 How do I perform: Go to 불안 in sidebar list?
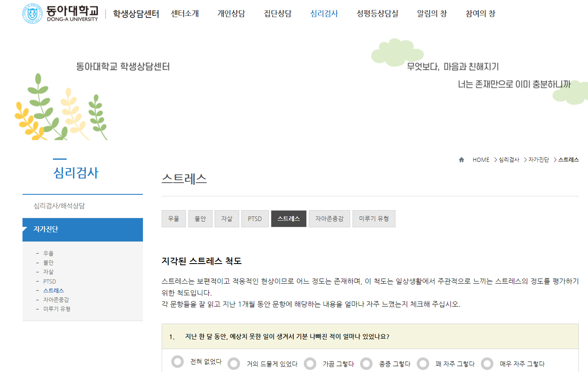[x=48, y=263]
